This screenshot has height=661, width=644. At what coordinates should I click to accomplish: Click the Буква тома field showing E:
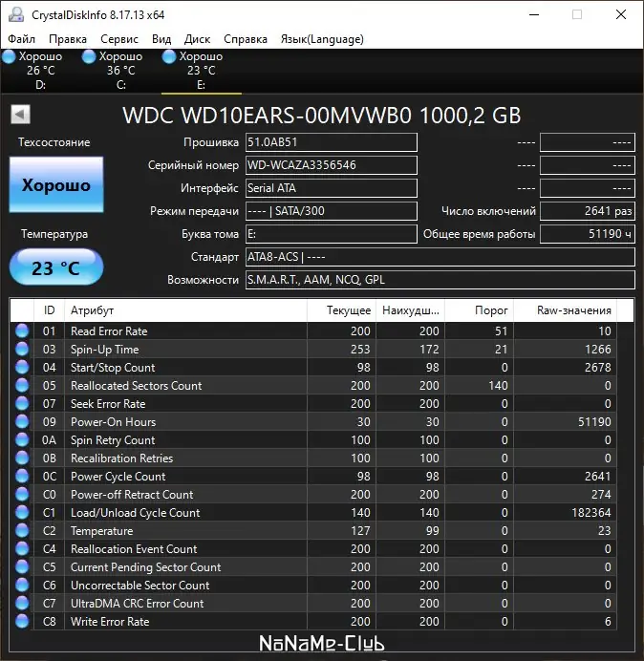click(x=332, y=234)
